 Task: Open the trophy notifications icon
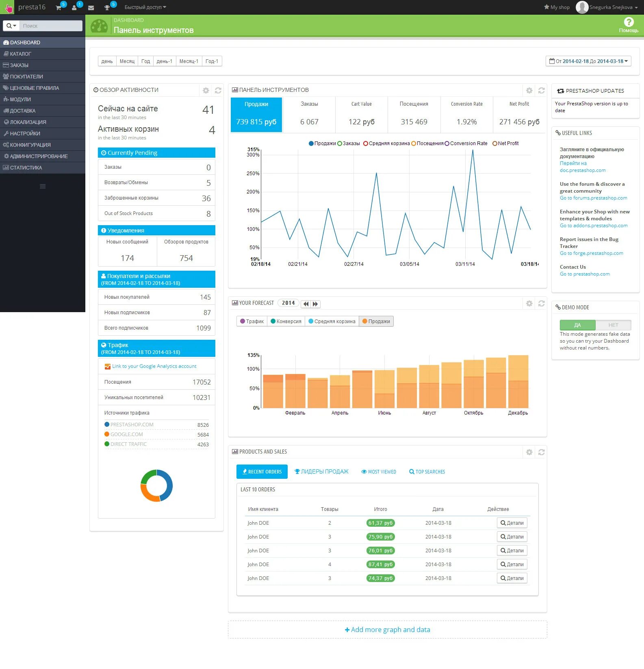[107, 8]
